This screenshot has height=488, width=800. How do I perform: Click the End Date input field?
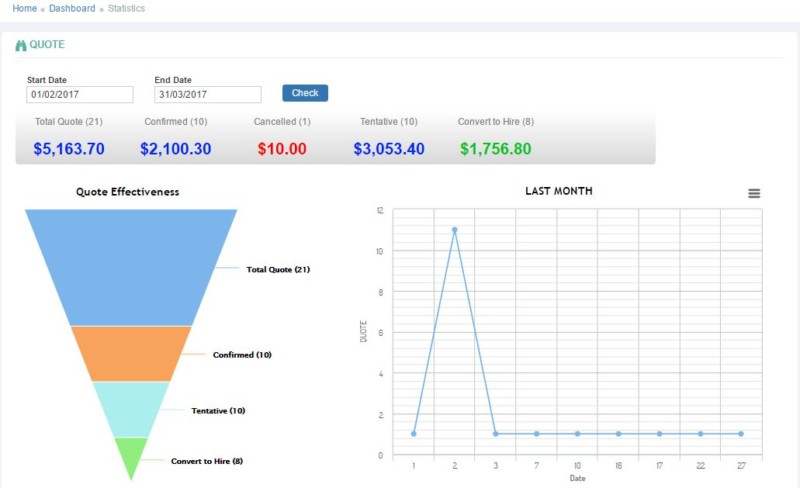tap(208, 95)
